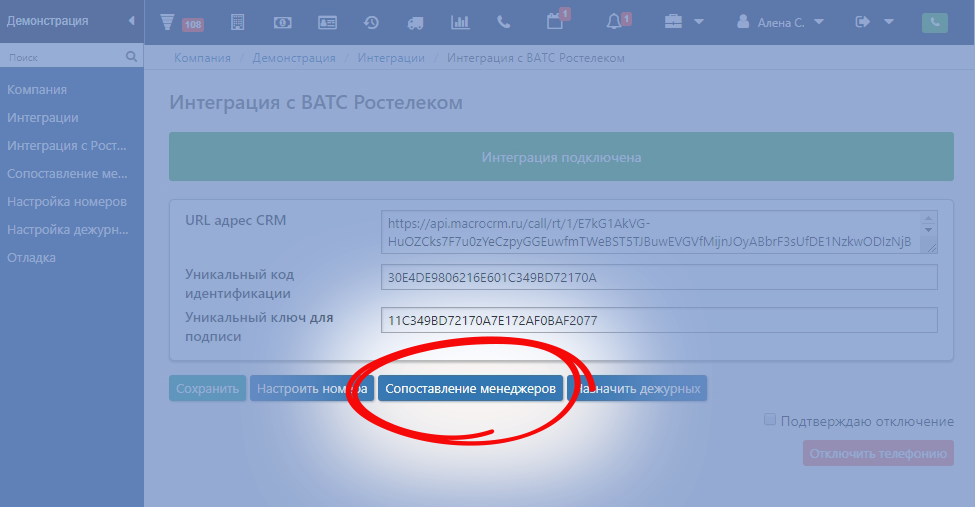Expand the logout arrow dropdown
975x507 pixels.
click(873, 22)
